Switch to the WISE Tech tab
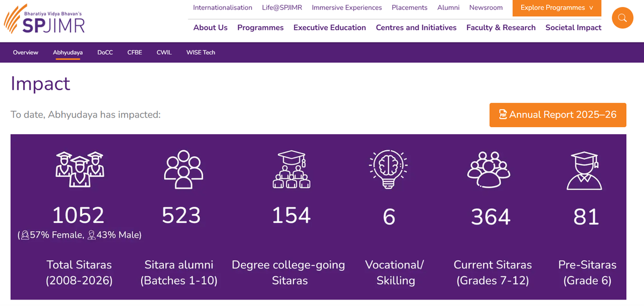Image resolution: width=644 pixels, height=306 pixels. point(201,53)
